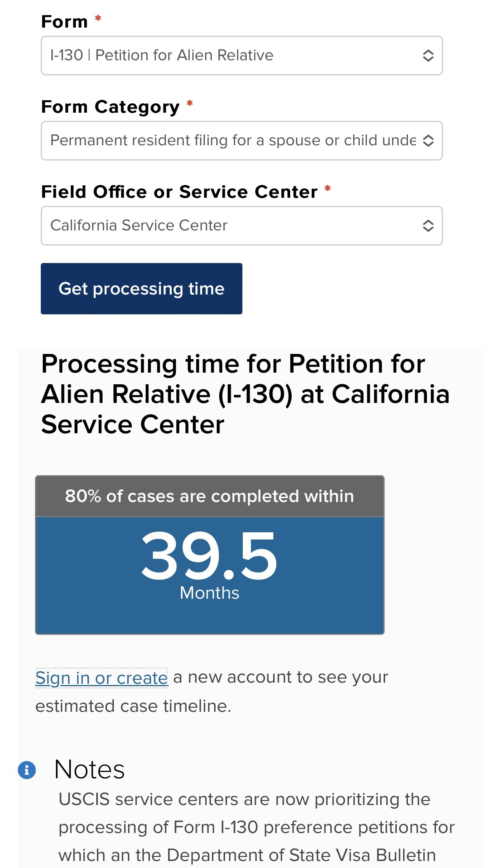Click the Processing time for Petition heading
Image resolution: width=500 pixels, height=868 pixels.
click(245, 394)
